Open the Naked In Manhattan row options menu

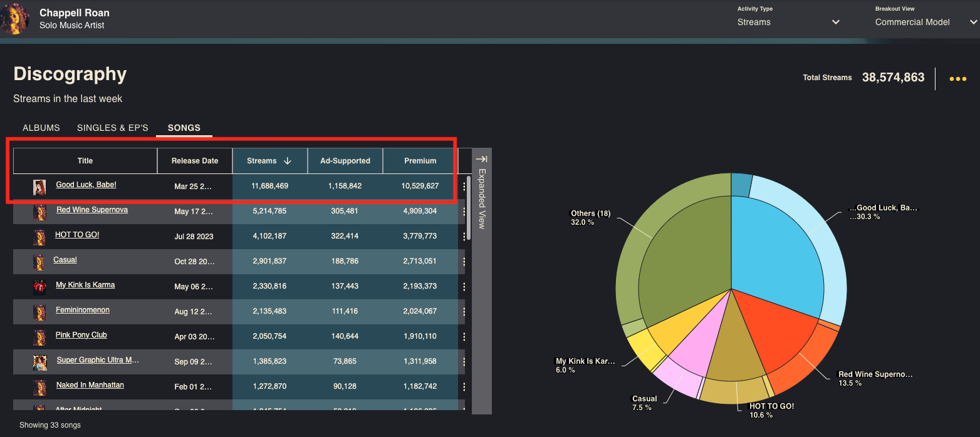(x=464, y=387)
